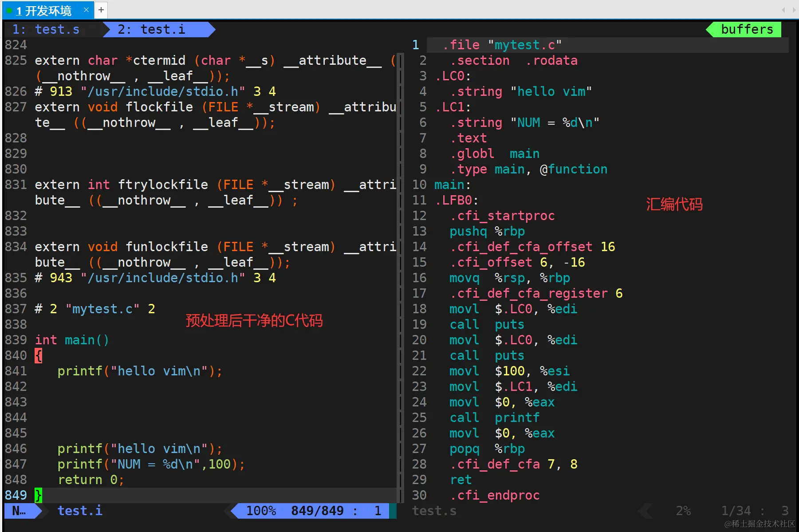
Task: Click the 'extern void funlockfile' declaration
Action: click(215, 254)
